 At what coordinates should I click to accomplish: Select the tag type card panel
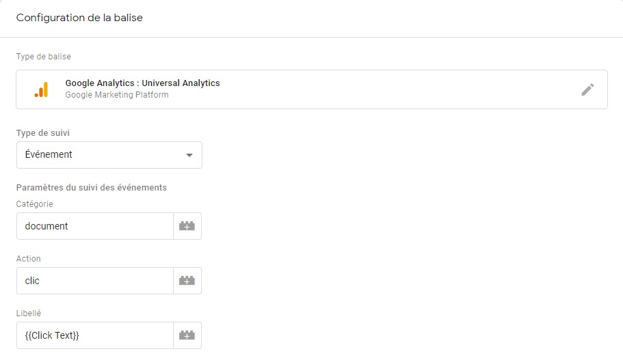[x=312, y=89]
